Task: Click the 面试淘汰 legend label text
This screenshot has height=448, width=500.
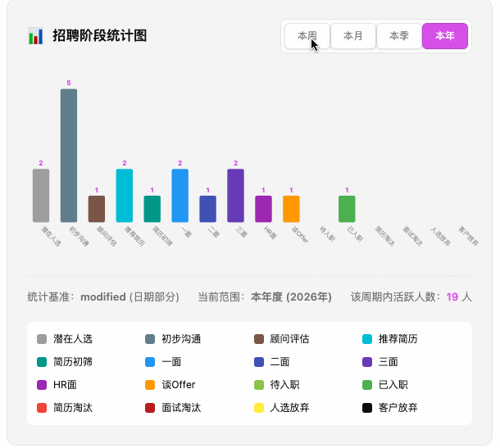Action: click(181, 408)
